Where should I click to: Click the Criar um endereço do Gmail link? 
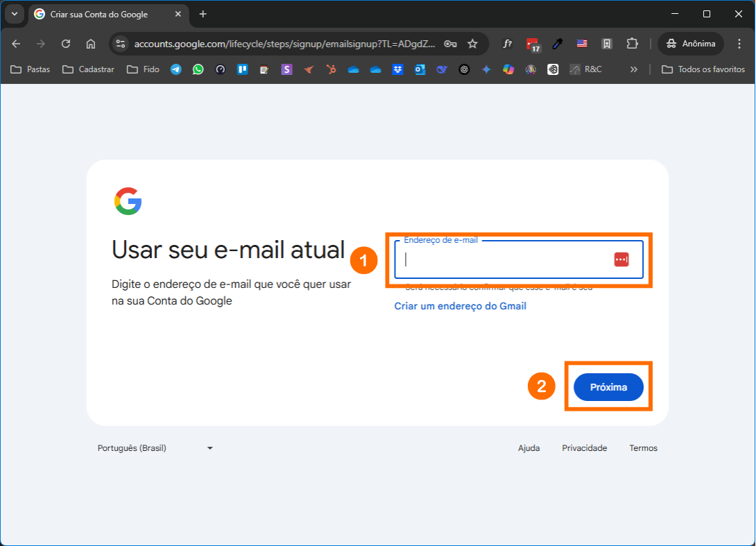pyautogui.click(x=460, y=306)
